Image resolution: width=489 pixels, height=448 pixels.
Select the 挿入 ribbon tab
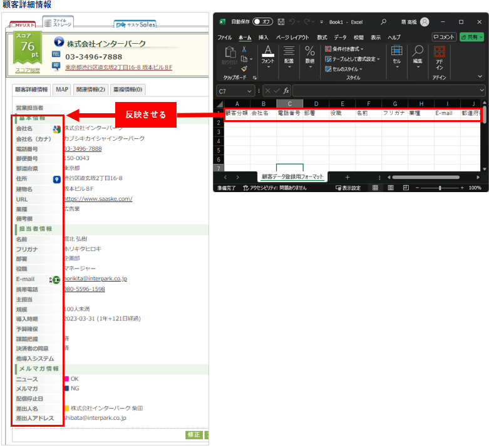pos(263,38)
